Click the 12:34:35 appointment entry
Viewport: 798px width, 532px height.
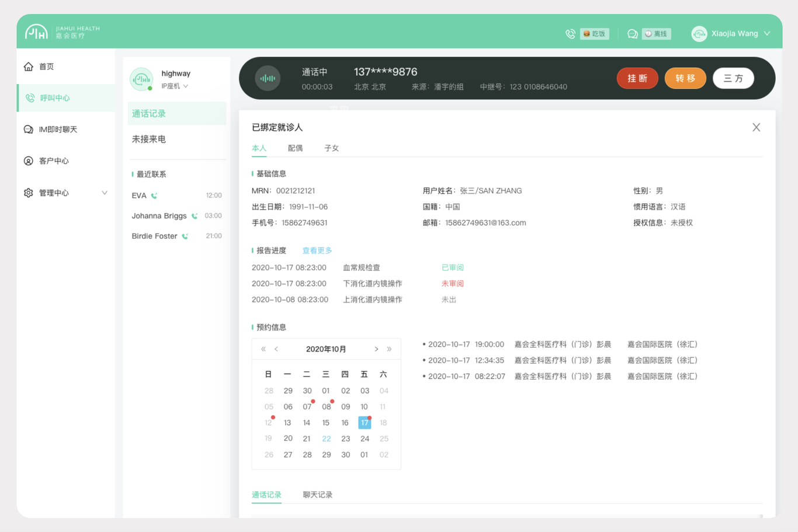tap(560, 360)
